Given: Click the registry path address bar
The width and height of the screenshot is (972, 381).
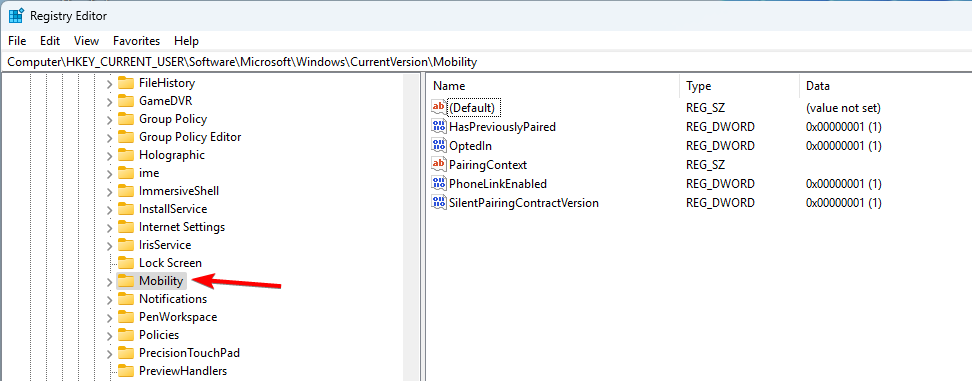Looking at the screenshot, I should tap(486, 62).
